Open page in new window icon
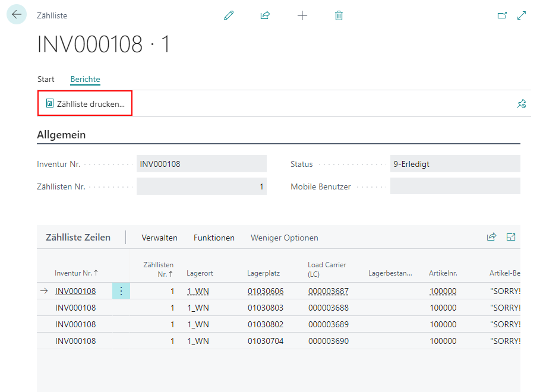The image size is (543, 392). tap(502, 16)
